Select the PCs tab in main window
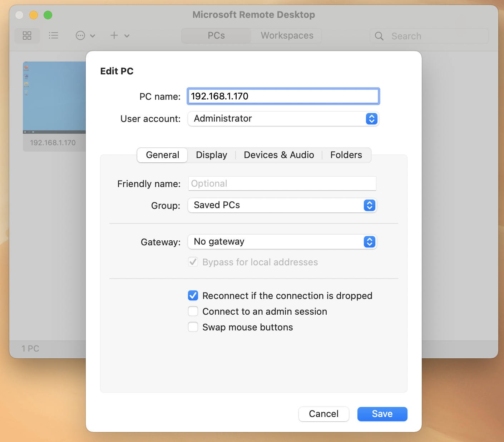The width and height of the screenshot is (504, 442). point(216,36)
